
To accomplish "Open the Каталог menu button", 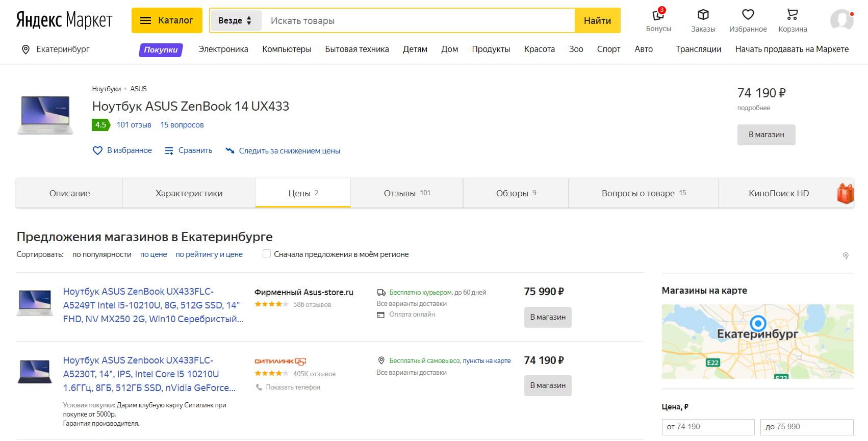I will tap(167, 20).
